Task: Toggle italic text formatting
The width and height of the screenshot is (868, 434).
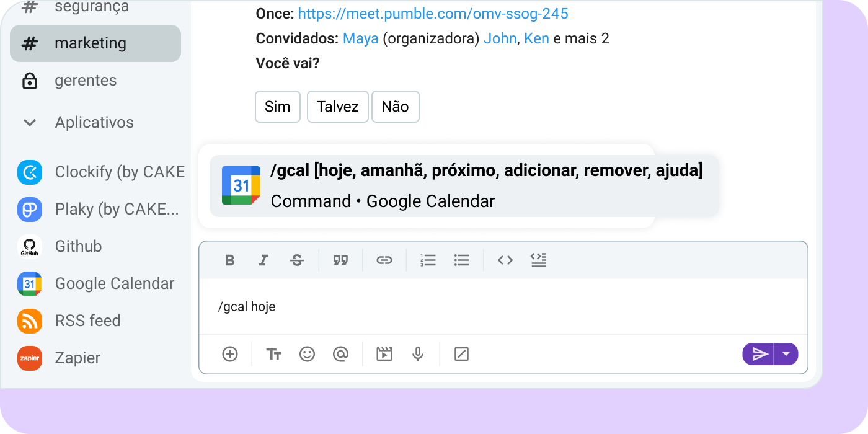Action: click(x=263, y=260)
